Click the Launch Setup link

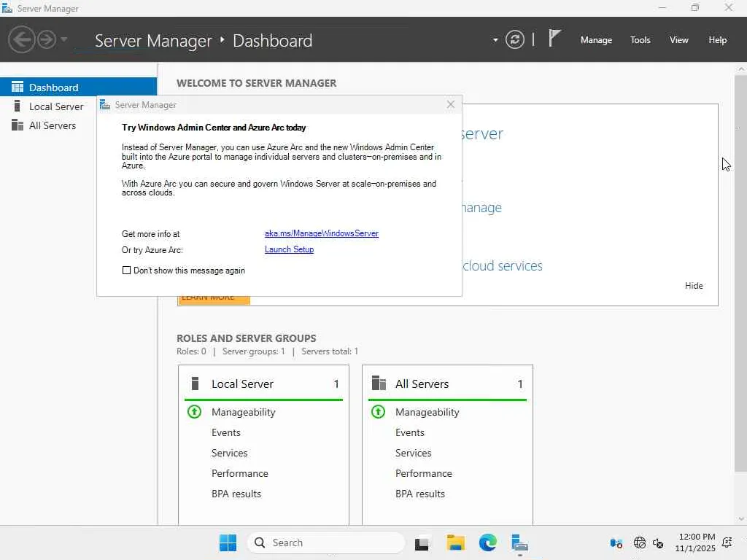pyautogui.click(x=289, y=249)
